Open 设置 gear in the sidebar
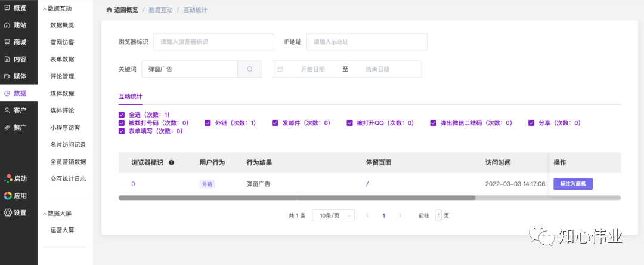Viewport: 644px width, 265px height. tap(7, 213)
